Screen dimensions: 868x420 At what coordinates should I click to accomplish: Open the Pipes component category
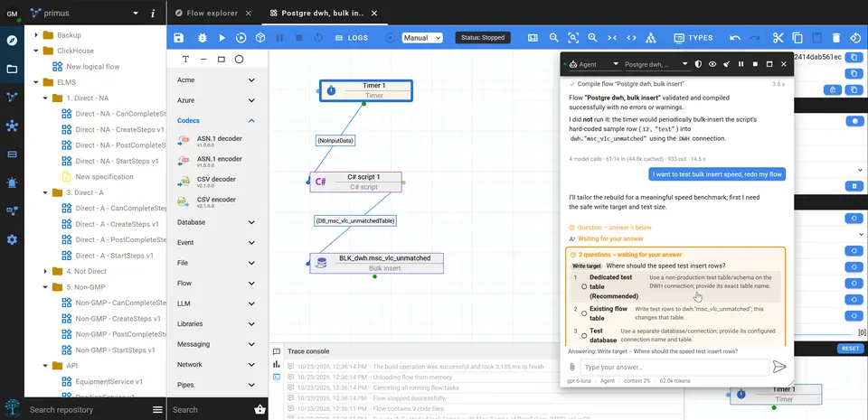tap(217, 385)
